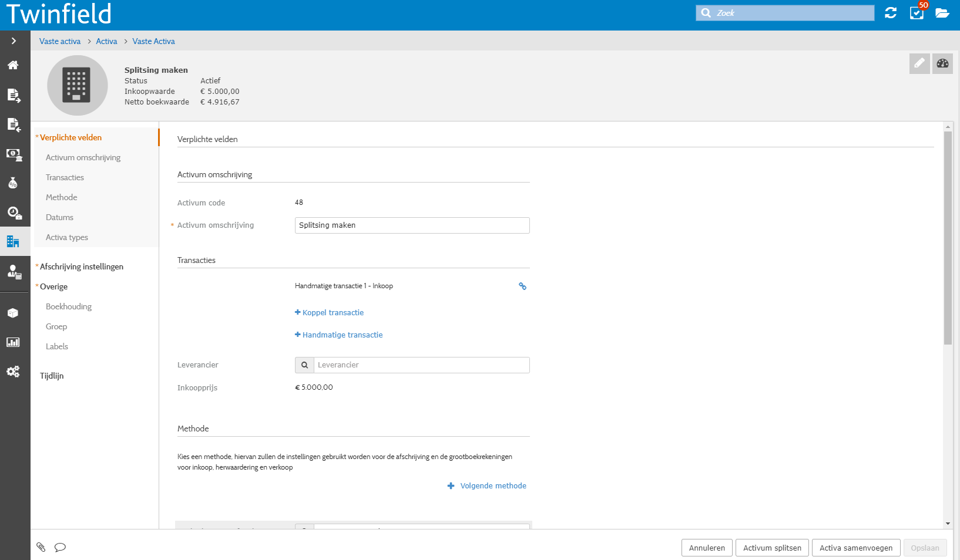Expand the left sidebar navigation chevron
Image resolution: width=960 pixels, height=560 pixels.
(14, 41)
